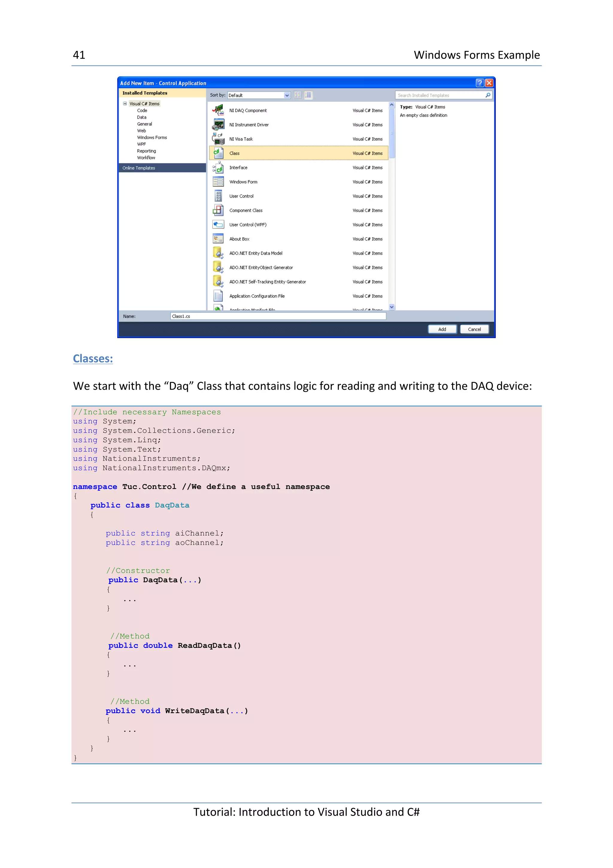Click the template list scroll-up arrow

pyautogui.click(x=392, y=105)
